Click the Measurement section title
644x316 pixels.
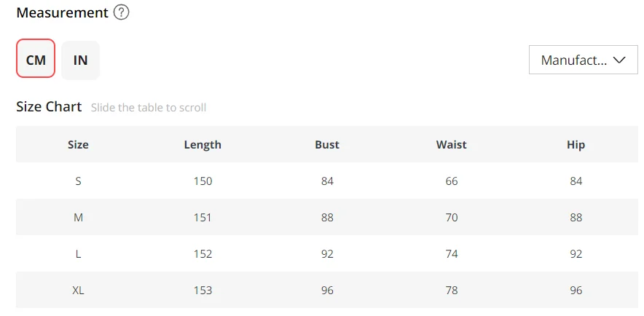[x=62, y=12]
